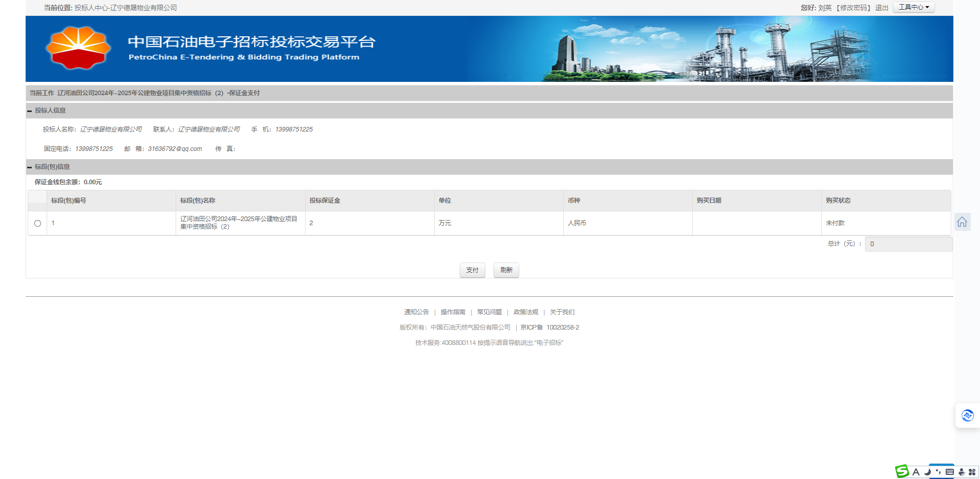This screenshot has height=479, width=980.
Task: Open the 工具中心 dropdown
Action: click(914, 7)
